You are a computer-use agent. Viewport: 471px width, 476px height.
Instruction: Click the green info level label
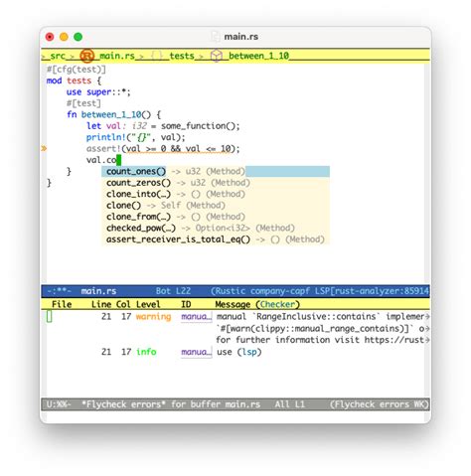pos(146,352)
